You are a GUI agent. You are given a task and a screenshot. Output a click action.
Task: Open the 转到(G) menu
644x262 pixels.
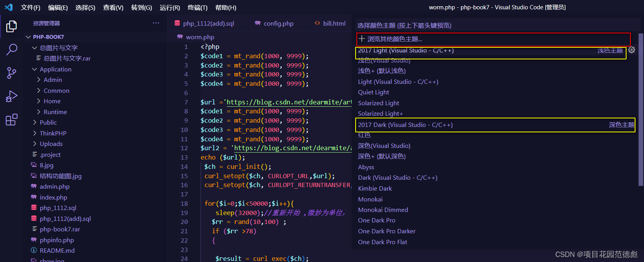point(141,7)
